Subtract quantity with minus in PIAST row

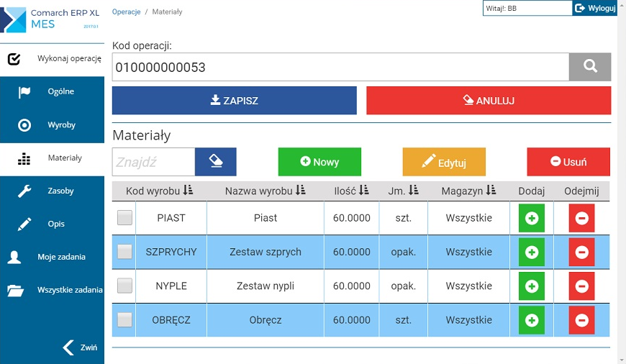coord(581,218)
